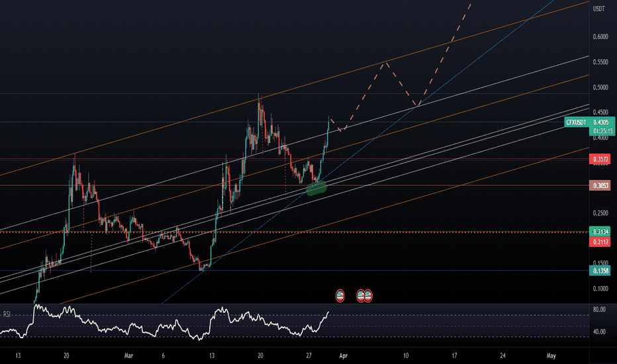Select the 0.3053 horizontal line price label

coord(600,185)
